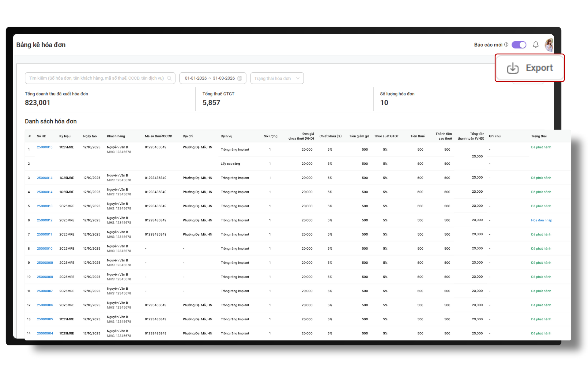Open invoice link 25000015

click(x=45, y=147)
